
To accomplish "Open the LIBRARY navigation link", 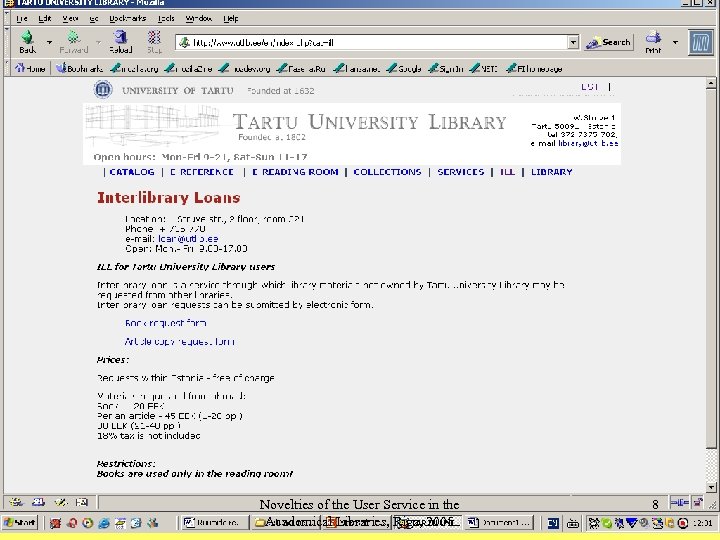I will click(x=551, y=172).
